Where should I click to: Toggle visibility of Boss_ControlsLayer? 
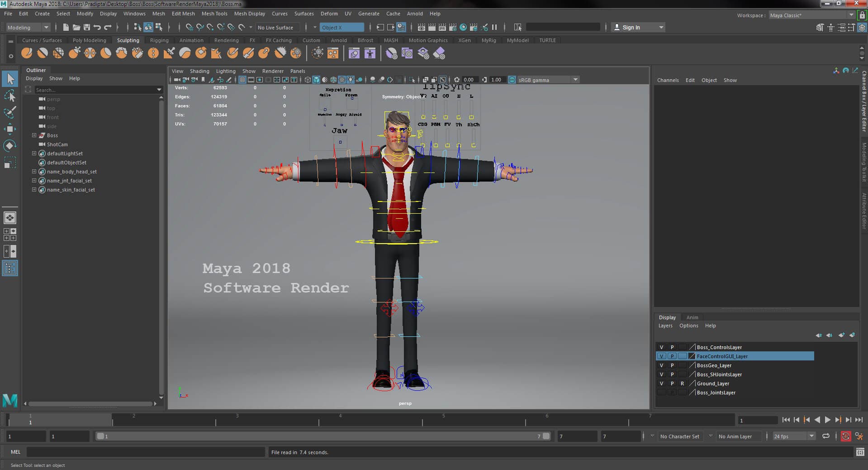661,347
